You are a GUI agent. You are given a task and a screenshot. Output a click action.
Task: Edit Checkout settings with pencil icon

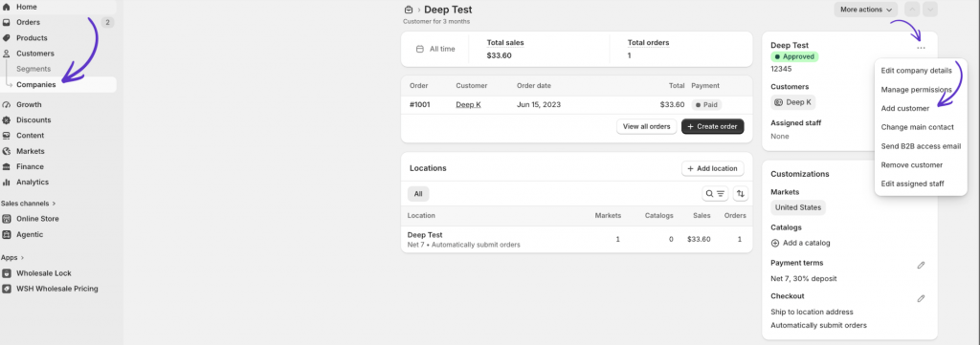pos(921,298)
